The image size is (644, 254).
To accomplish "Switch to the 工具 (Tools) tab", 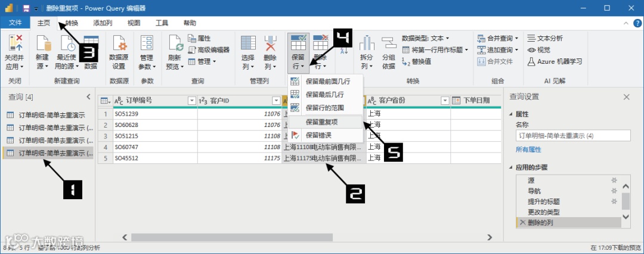I will pos(162,23).
